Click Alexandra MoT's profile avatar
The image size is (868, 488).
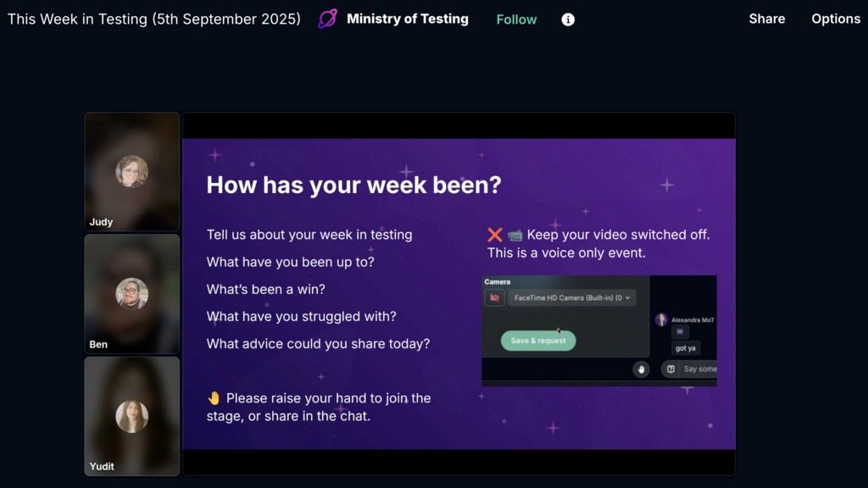pos(661,319)
